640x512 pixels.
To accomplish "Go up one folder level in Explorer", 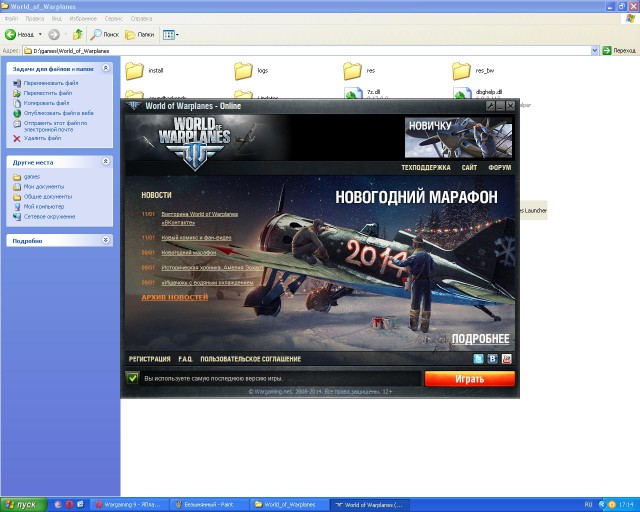I will [x=78, y=35].
